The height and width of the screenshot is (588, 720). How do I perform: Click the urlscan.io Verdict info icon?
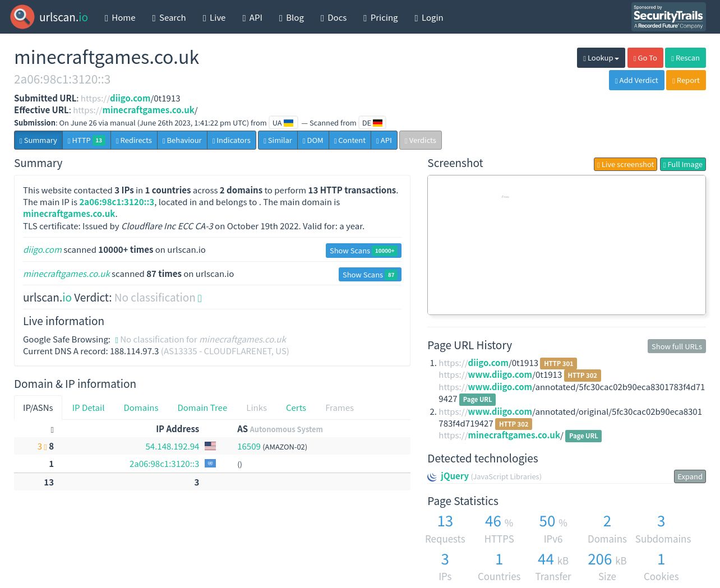coord(200,298)
